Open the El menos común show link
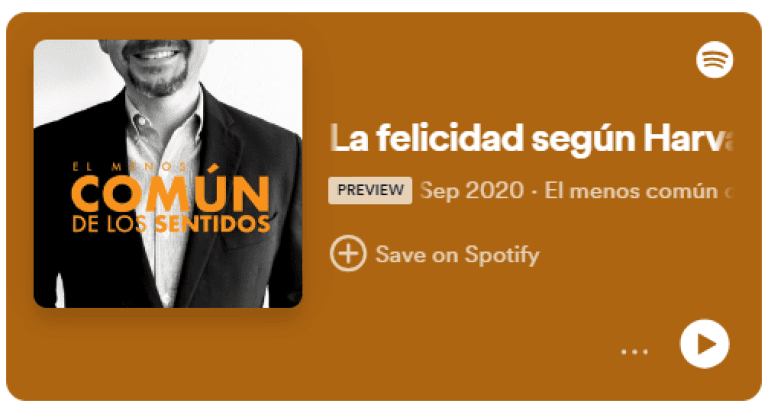 tap(639, 191)
